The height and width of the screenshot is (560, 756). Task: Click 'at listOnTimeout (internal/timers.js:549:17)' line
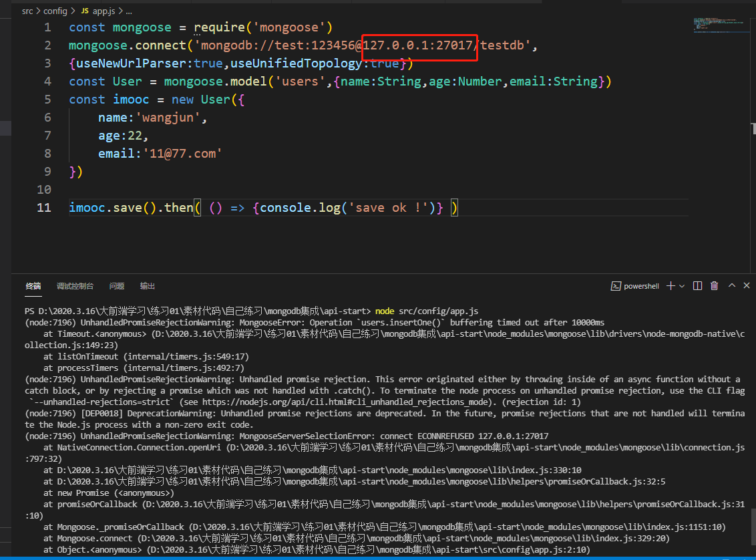pyautogui.click(x=146, y=356)
